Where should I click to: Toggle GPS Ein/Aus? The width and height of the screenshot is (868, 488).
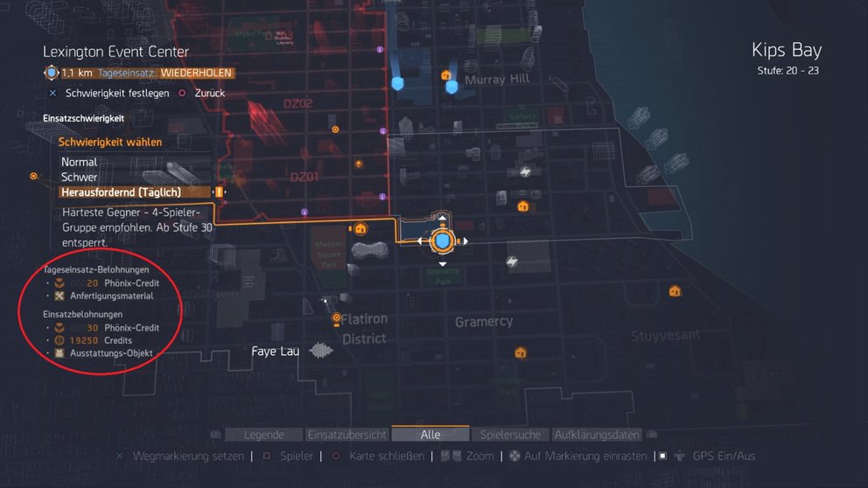coord(724,456)
